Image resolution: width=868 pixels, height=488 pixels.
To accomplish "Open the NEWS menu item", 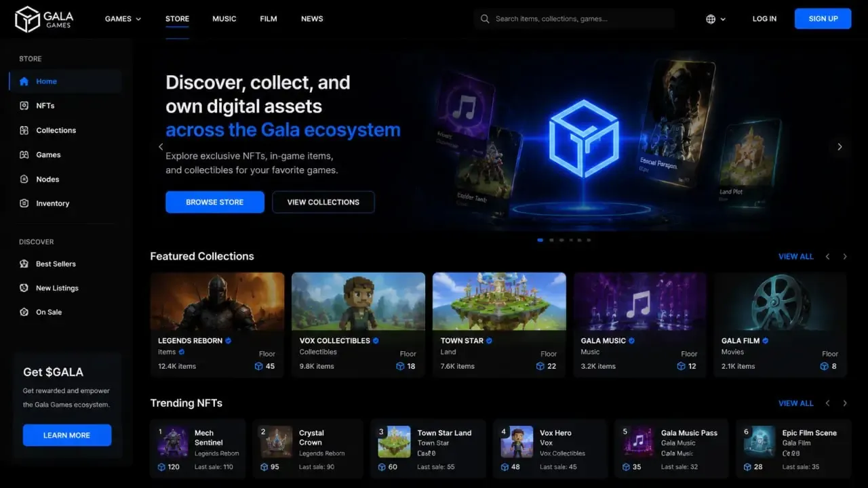I will (x=312, y=19).
